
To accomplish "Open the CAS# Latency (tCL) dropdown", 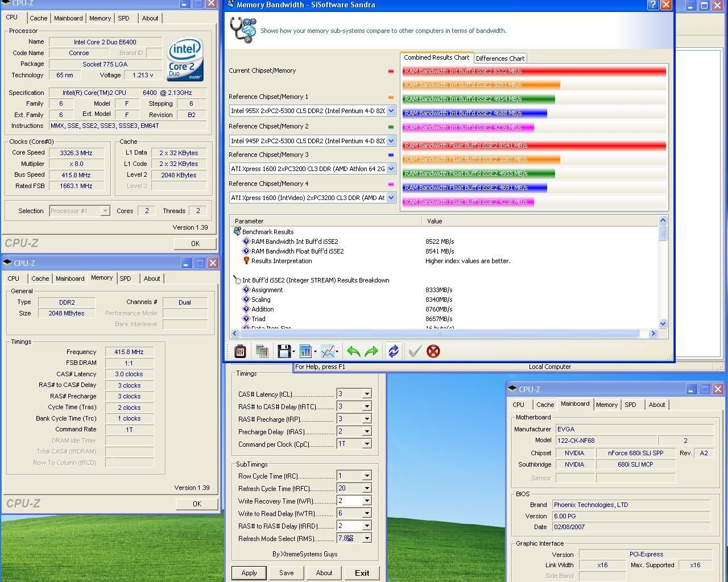I will click(x=367, y=394).
